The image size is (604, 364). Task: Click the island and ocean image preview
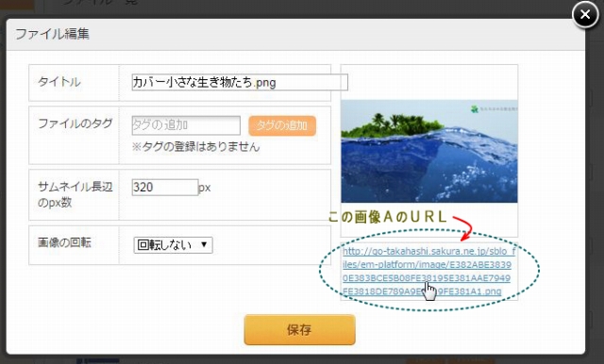click(429, 151)
